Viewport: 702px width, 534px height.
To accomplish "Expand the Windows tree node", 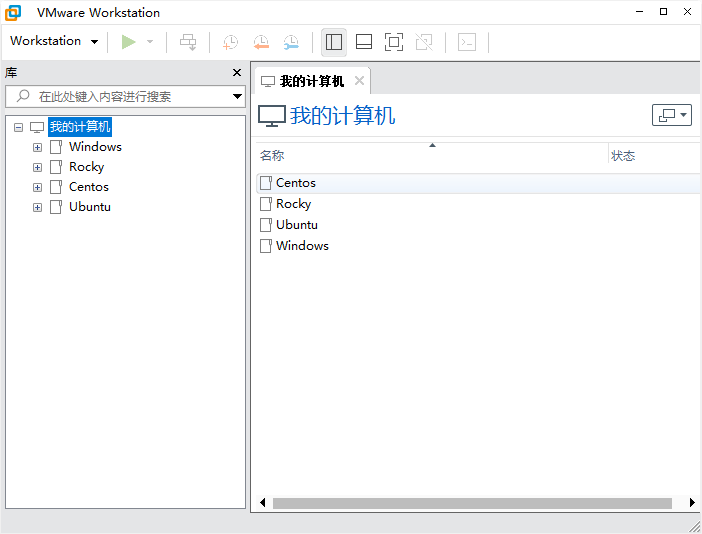I will click(38, 147).
